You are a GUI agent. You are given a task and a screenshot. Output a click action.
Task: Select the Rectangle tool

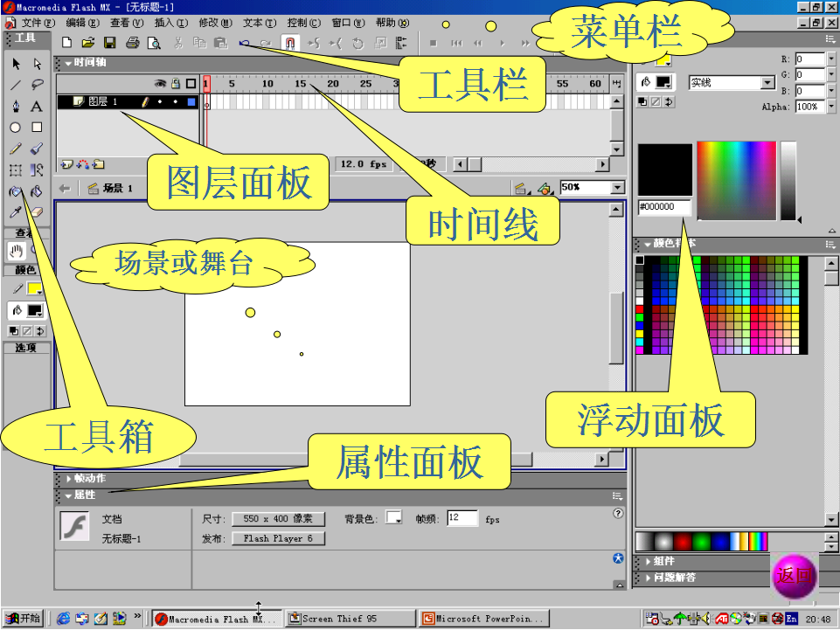(37, 127)
